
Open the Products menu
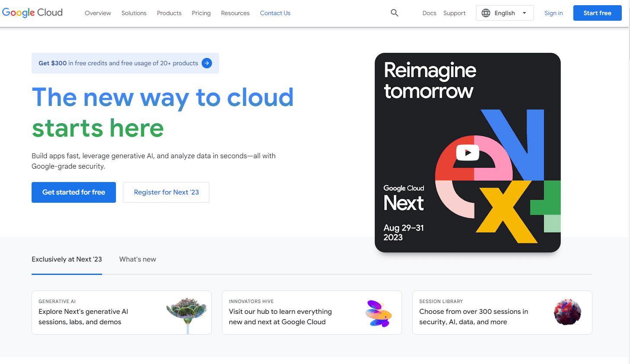pos(169,13)
